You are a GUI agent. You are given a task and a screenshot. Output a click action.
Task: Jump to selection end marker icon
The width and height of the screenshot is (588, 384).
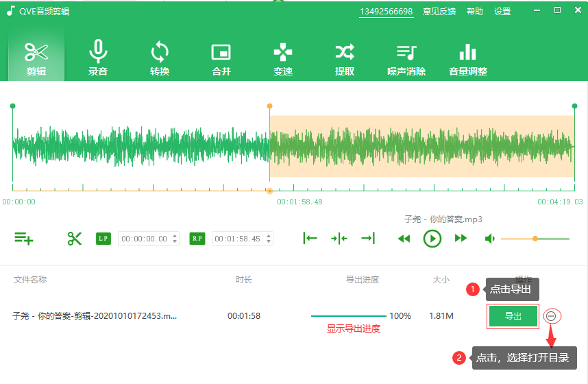[x=368, y=239]
